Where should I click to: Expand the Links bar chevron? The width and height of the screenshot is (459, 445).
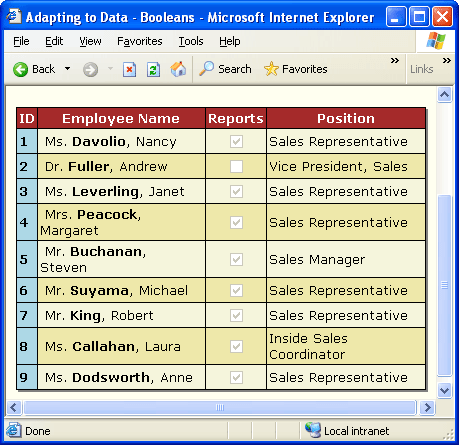447,61
